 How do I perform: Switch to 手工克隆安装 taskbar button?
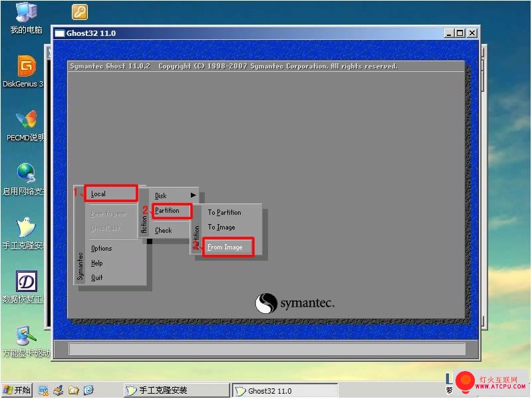[176, 390]
